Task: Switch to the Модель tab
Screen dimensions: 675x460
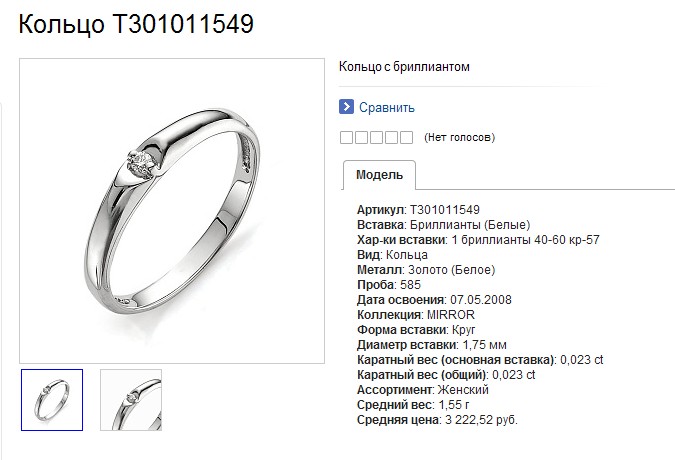Action: [379, 175]
